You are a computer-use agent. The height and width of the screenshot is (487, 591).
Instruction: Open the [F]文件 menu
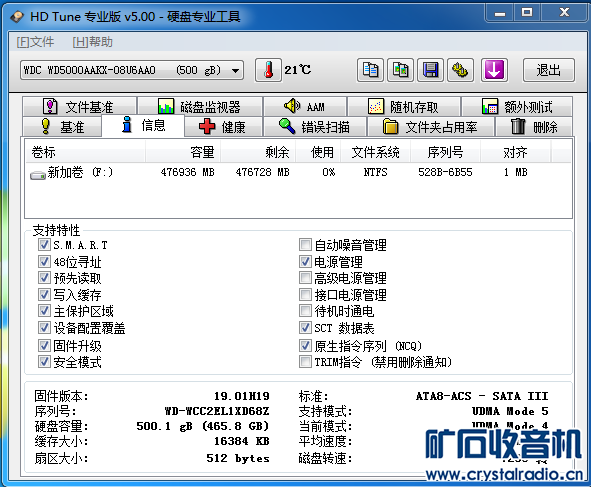coord(35,42)
